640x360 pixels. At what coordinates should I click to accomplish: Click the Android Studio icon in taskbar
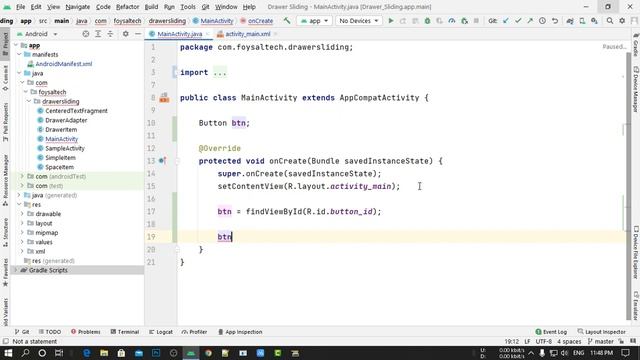[191, 353]
